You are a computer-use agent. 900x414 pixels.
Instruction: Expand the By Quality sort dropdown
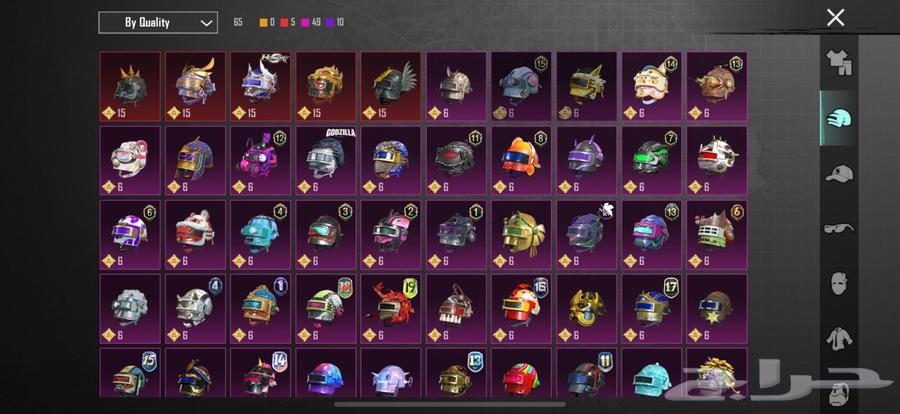158,23
